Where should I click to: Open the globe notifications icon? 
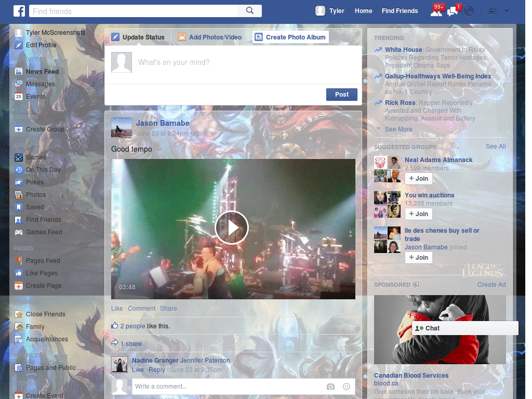tap(468, 10)
